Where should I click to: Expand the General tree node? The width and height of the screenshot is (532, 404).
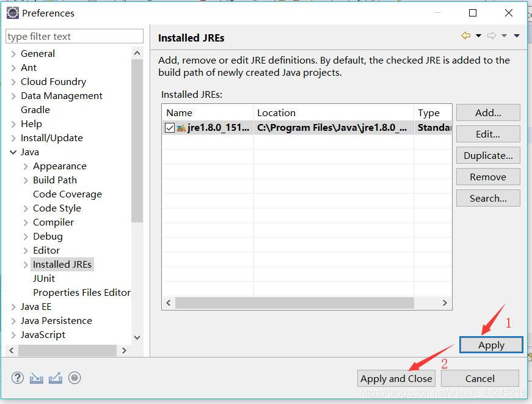[13, 54]
